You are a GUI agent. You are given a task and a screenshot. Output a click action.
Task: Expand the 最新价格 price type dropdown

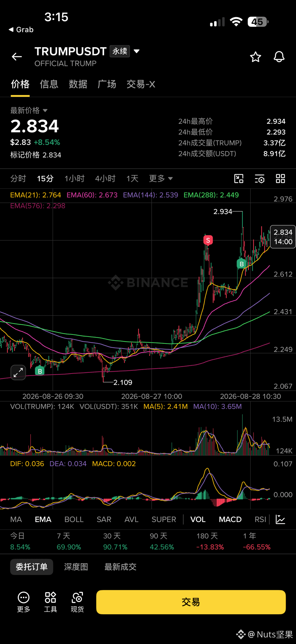(45, 111)
